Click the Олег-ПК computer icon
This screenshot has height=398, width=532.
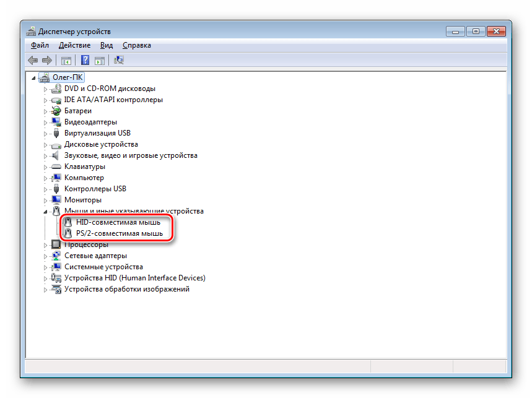pos(44,77)
